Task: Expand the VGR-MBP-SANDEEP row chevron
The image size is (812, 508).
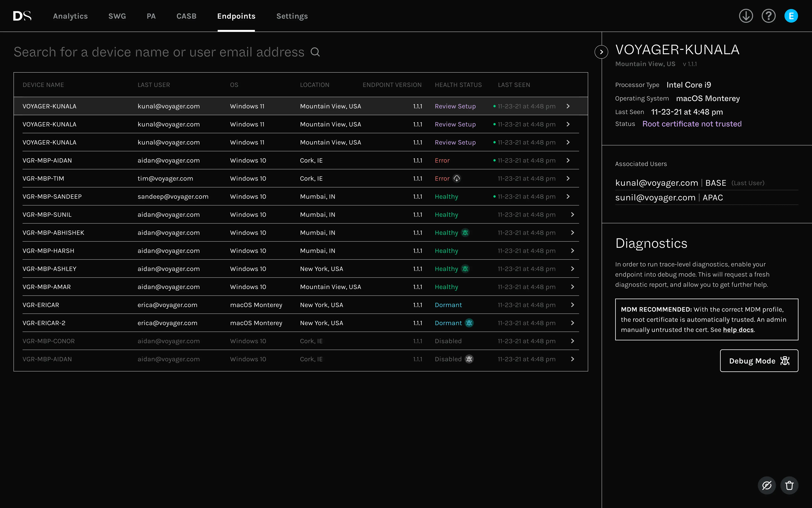Action: [568, 197]
